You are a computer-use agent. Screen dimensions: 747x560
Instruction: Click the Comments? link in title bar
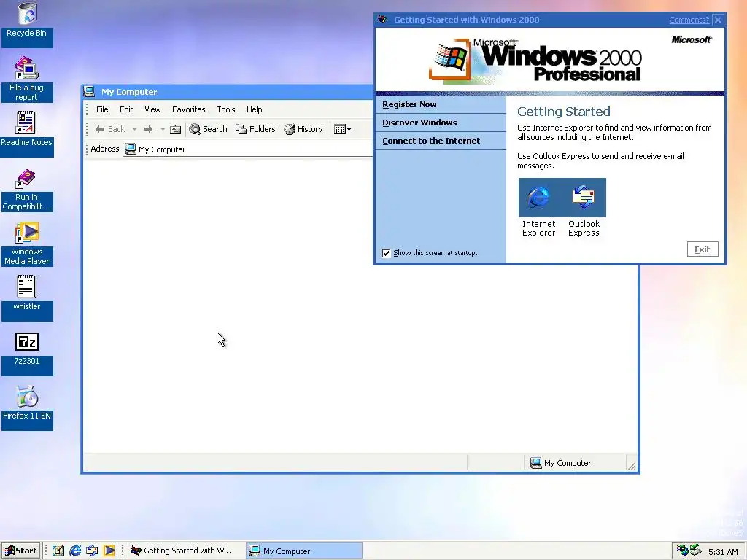[x=689, y=20]
